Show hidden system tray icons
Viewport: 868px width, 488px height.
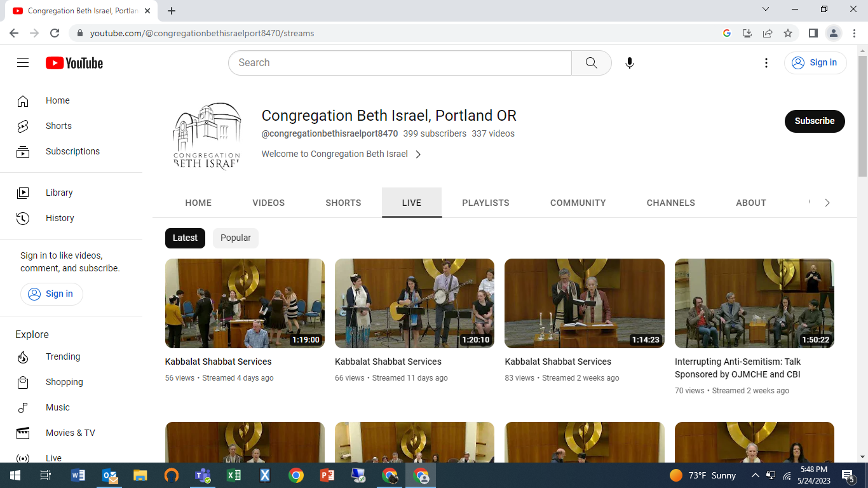[755, 475]
